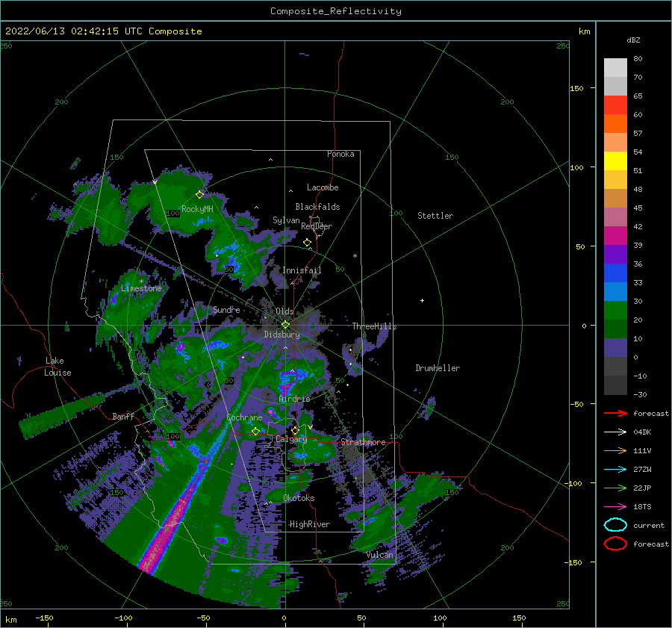672x628 pixels.
Task: Click the yellow diamond marker near RockyMH
Action: (x=199, y=195)
